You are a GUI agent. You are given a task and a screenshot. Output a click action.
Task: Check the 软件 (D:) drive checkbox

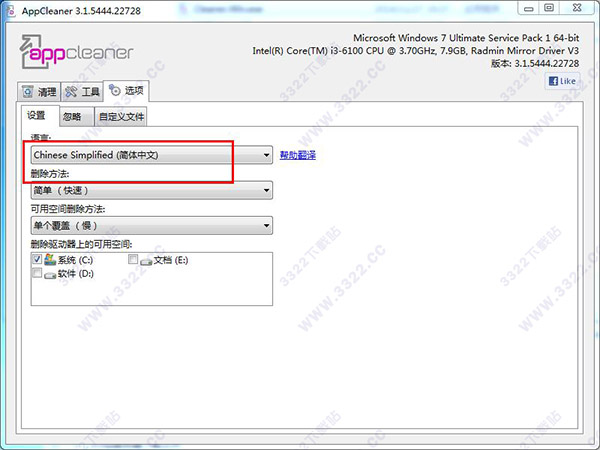click(37, 273)
